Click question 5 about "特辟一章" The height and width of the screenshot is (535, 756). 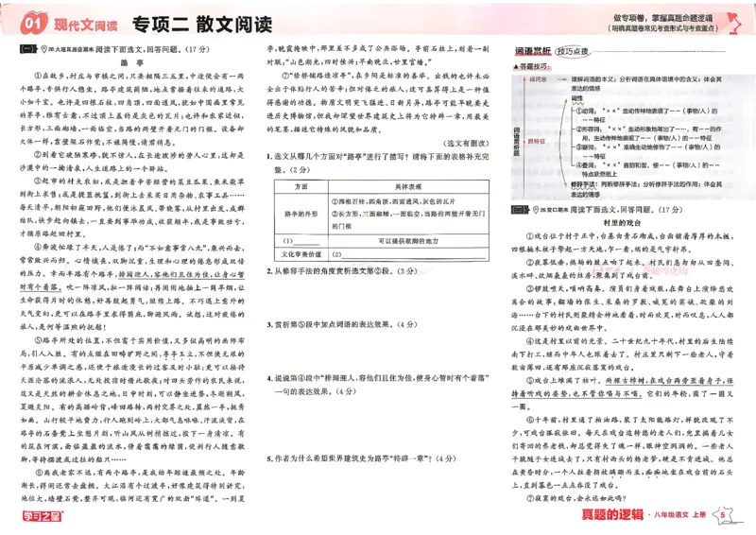[x=361, y=458]
